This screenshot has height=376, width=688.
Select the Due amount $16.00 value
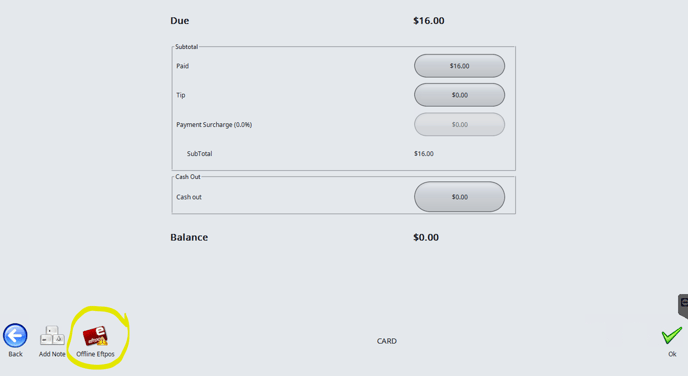(429, 21)
